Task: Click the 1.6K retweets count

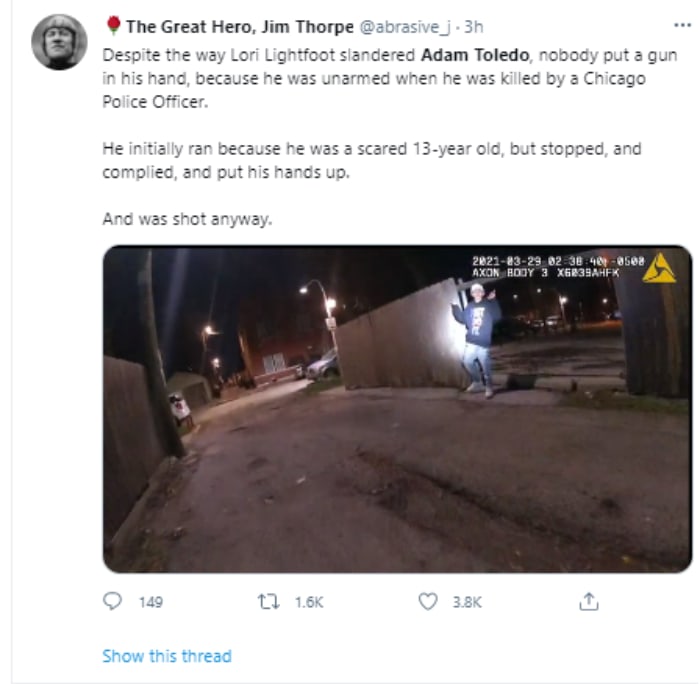Action: (x=308, y=602)
